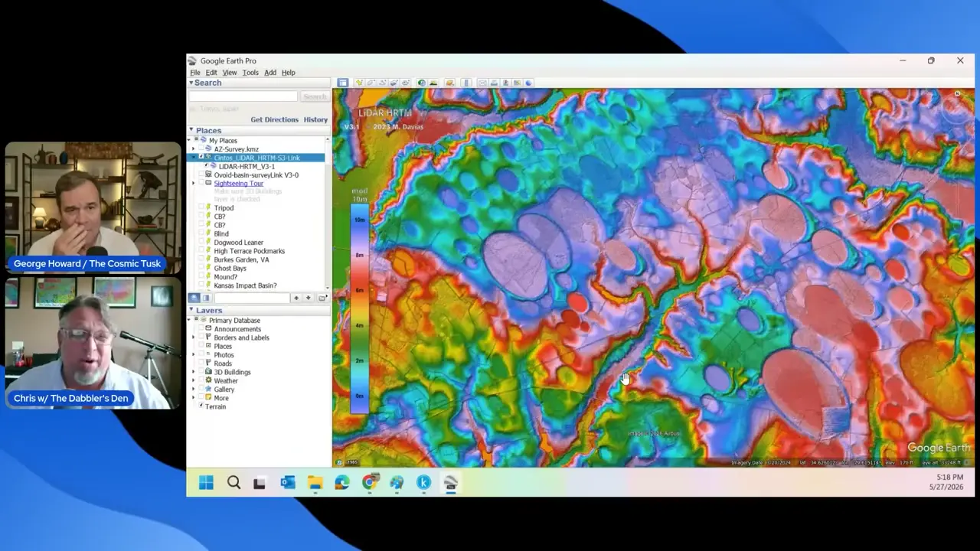Click the search text field

(243, 96)
